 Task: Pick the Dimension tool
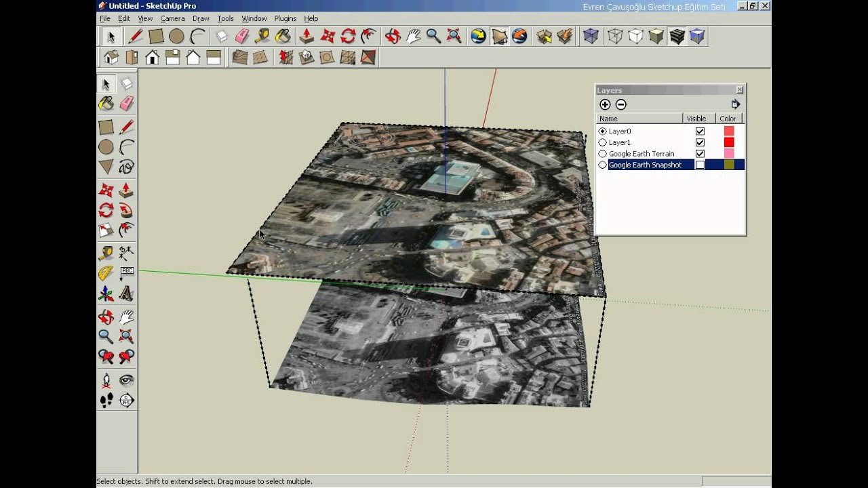(126, 253)
